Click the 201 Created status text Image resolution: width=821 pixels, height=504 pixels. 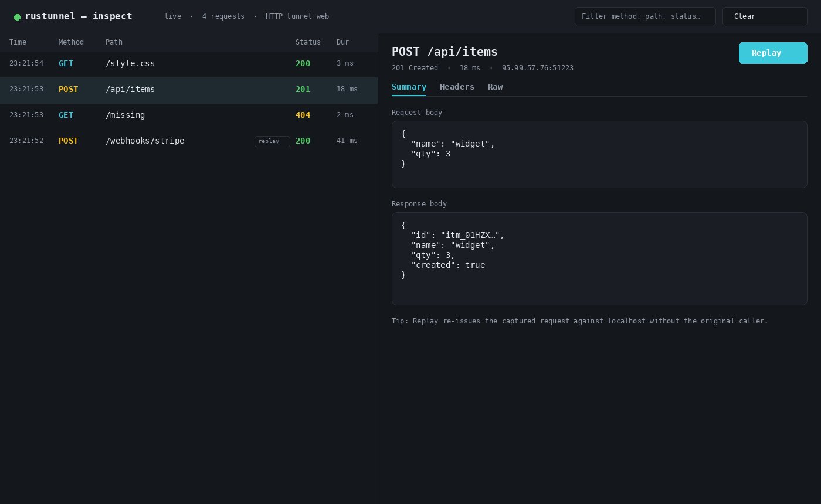point(415,68)
